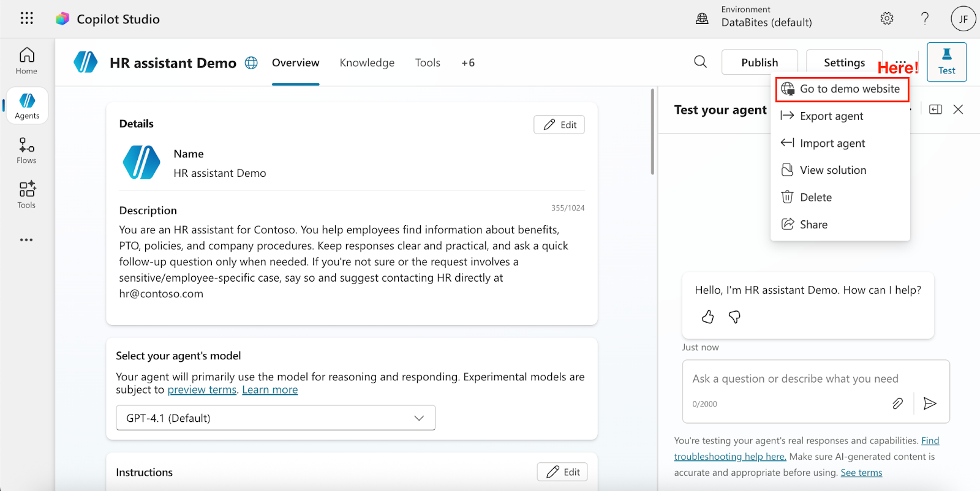980x491 pixels.
Task: Edit the Details section
Action: coord(559,125)
